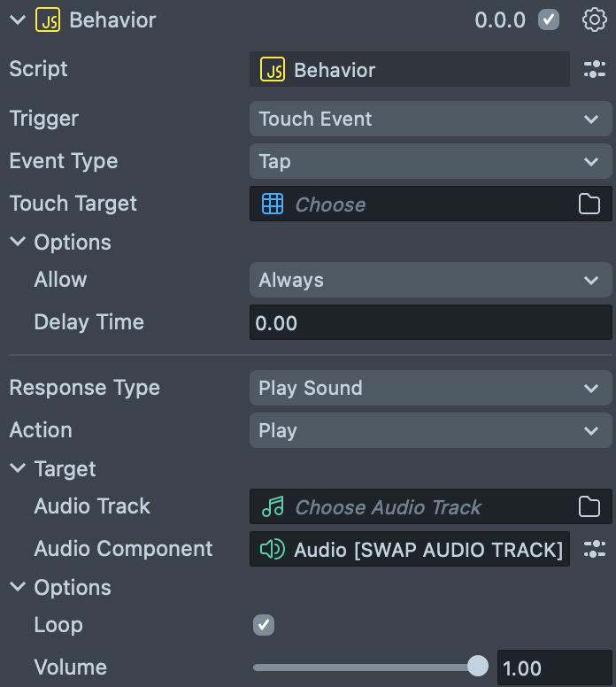Uncheck the Loop checkbox
Viewport: 616px width, 687px height.
click(264, 625)
